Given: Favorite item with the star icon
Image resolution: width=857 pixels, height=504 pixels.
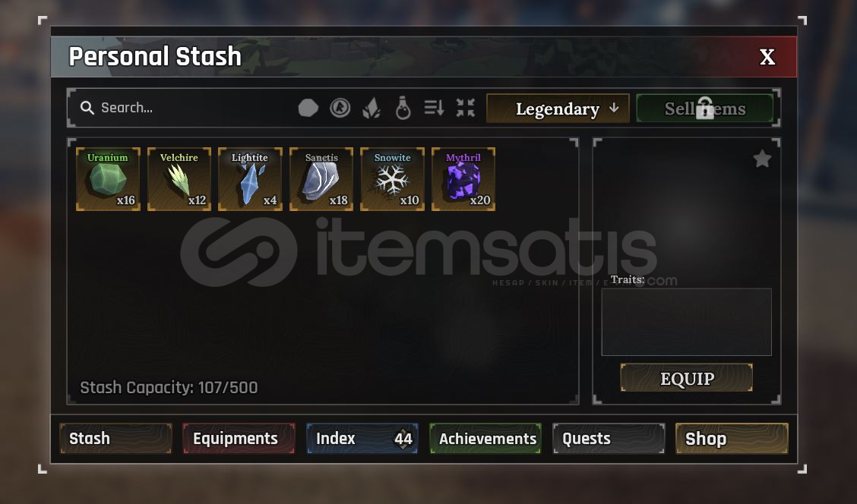Looking at the screenshot, I should (762, 159).
